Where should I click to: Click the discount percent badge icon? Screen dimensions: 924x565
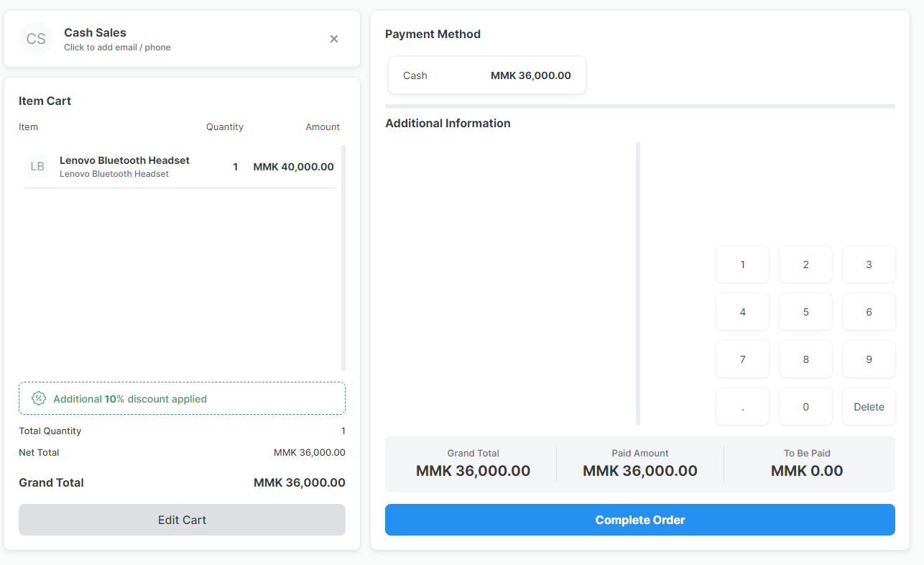(39, 398)
